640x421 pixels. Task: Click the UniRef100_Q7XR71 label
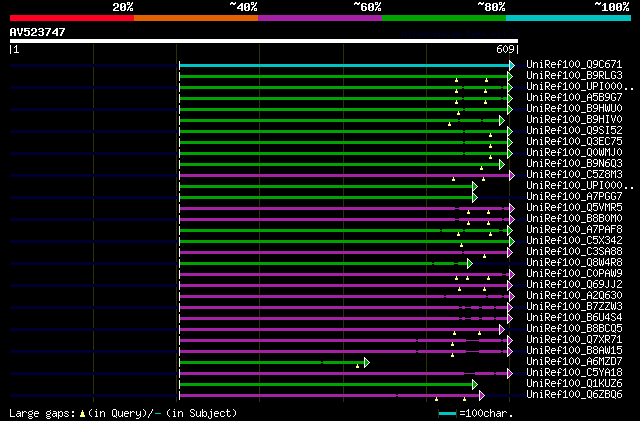click(574, 340)
